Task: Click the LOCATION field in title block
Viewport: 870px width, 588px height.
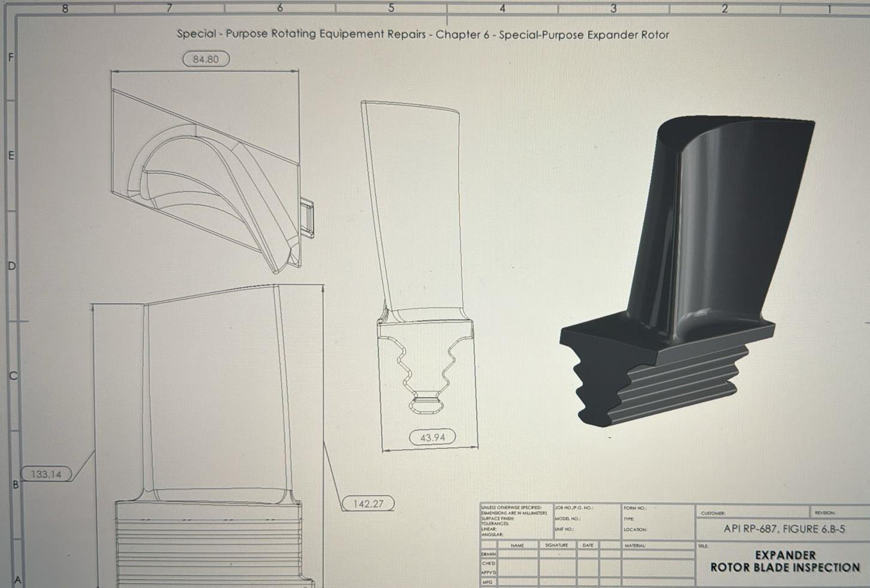Action: click(x=658, y=530)
